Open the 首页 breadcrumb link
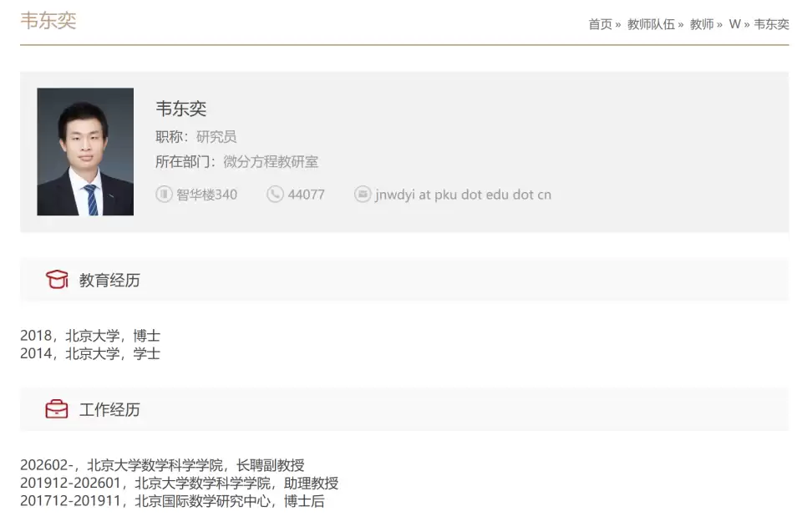The width and height of the screenshot is (802, 532). (x=599, y=24)
